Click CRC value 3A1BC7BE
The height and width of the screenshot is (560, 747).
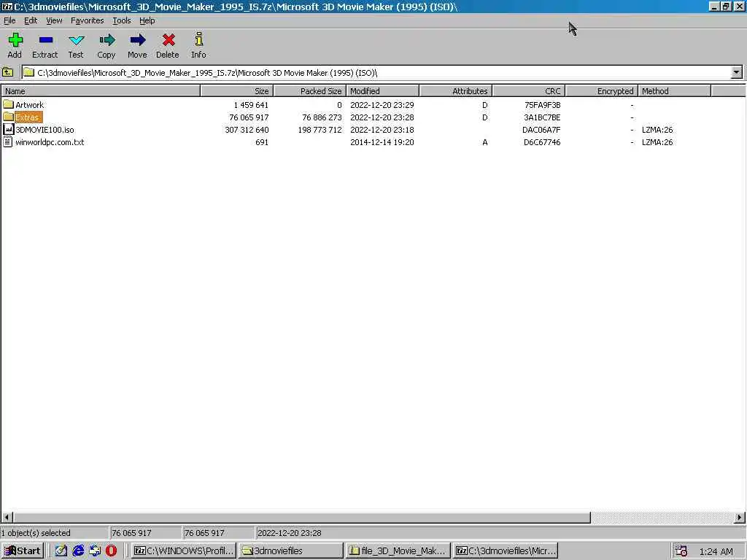pyautogui.click(x=542, y=117)
